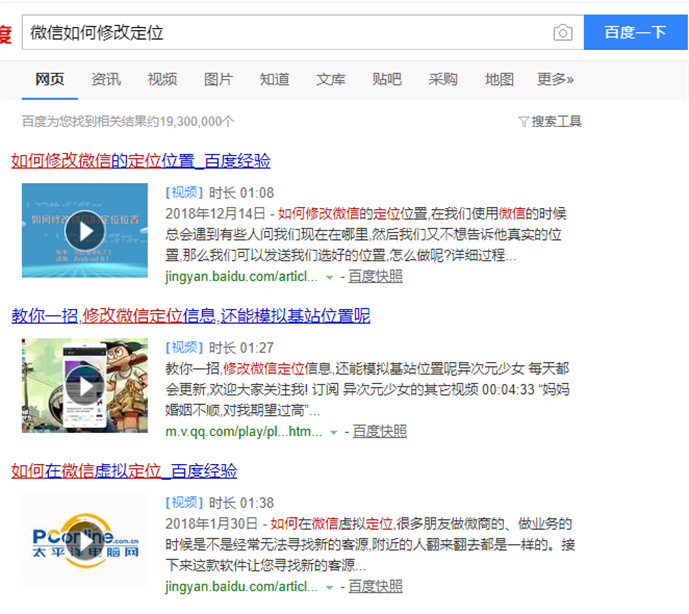Expand the 更多» menu

click(x=555, y=79)
